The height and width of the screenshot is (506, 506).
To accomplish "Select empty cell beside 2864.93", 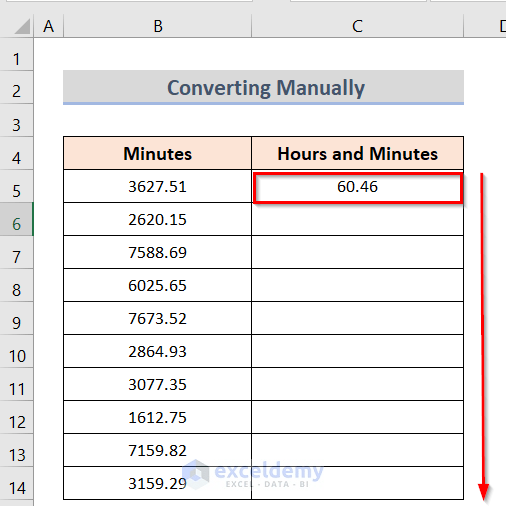I will [x=357, y=351].
